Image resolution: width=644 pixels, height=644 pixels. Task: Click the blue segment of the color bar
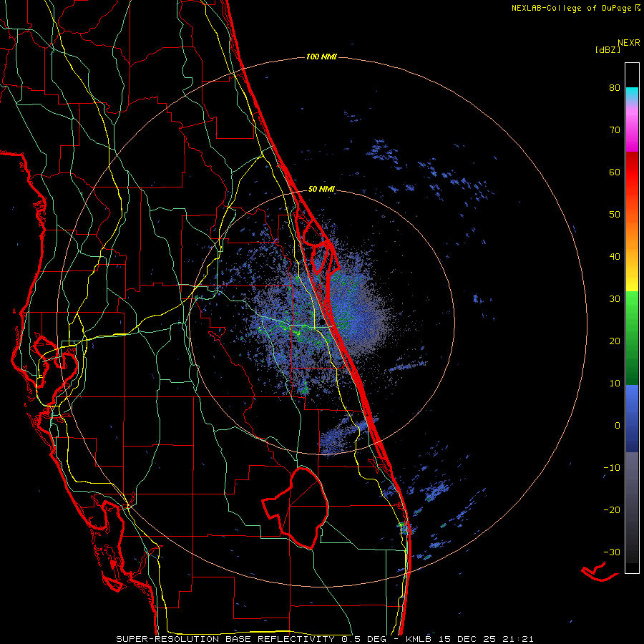coord(632,419)
